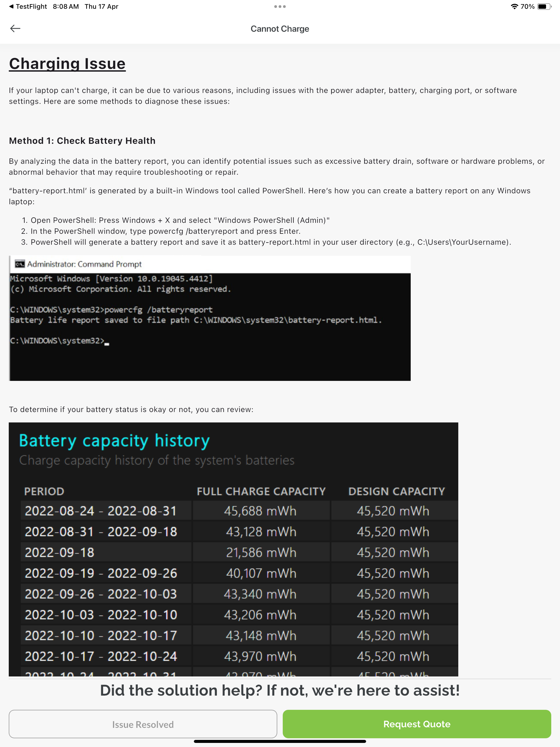The width and height of the screenshot is (560, 747).
Task: Click the DESIGN CAPACITY column header
Action: click(396, 491)
